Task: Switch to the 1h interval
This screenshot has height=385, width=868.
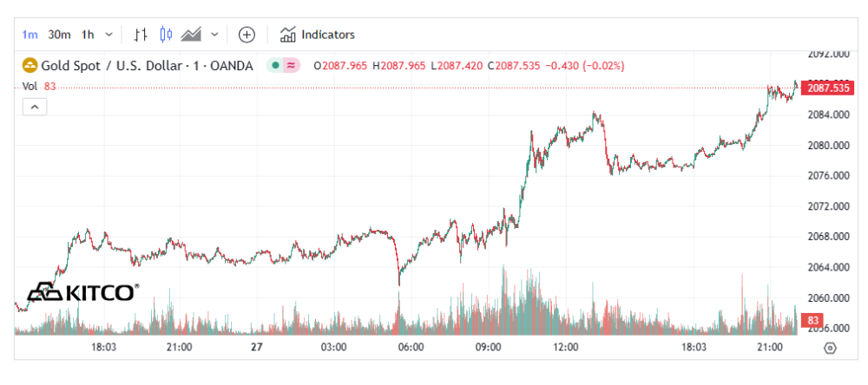Action: [88, 35]
